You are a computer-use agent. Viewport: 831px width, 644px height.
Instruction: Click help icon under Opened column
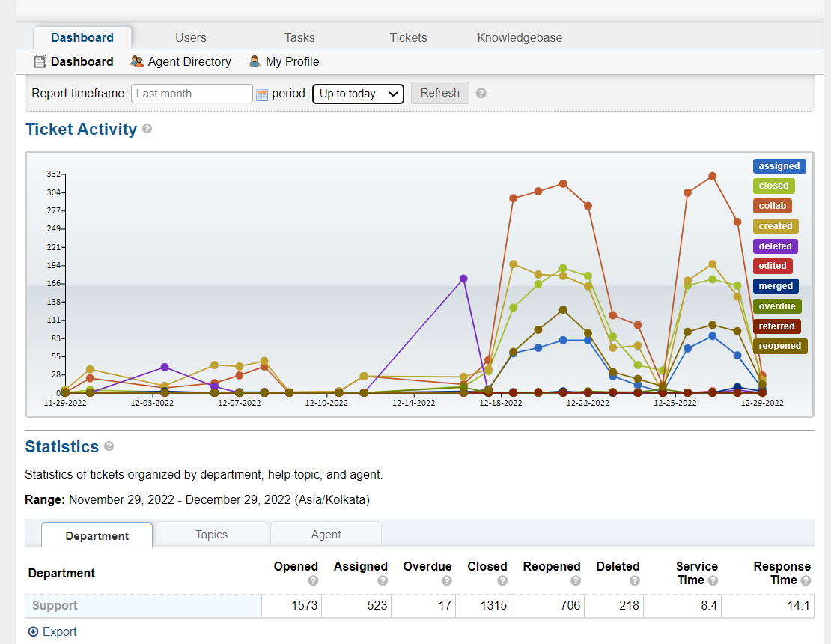pyautogui.click(x=313, y=580)
